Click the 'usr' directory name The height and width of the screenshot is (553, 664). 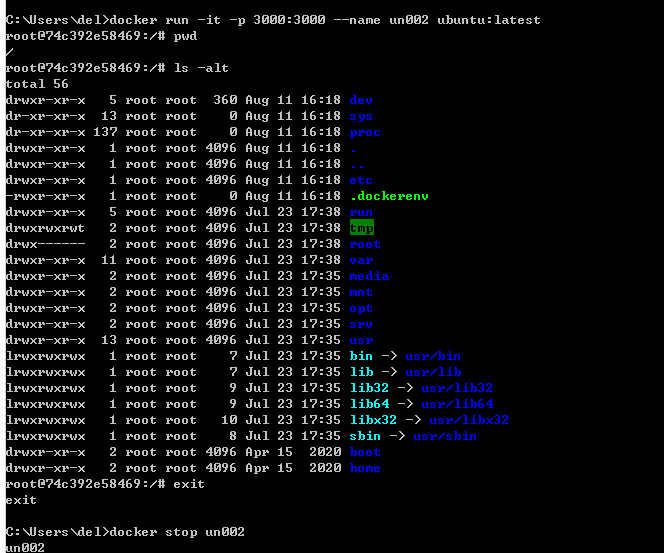tap(361, 340)
